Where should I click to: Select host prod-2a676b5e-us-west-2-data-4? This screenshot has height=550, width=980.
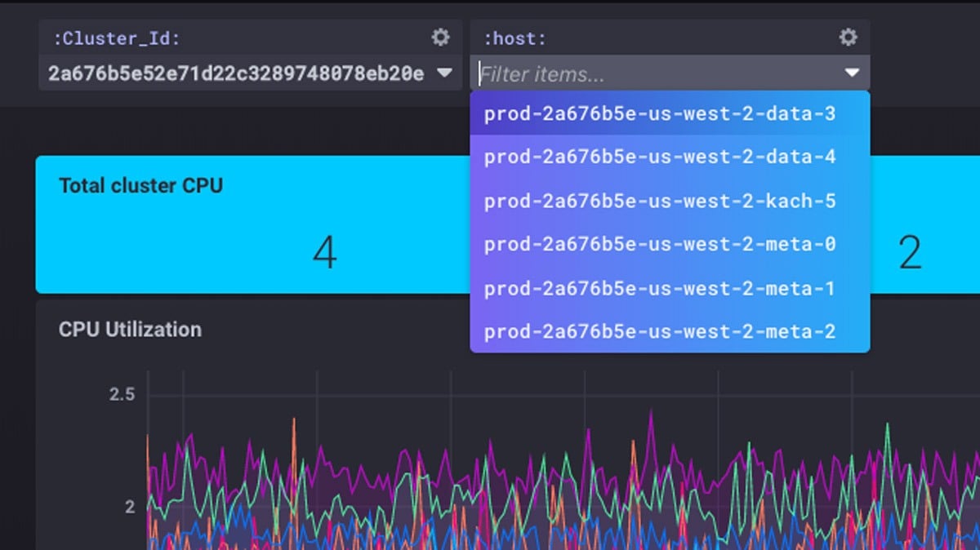tap(660, 157)
